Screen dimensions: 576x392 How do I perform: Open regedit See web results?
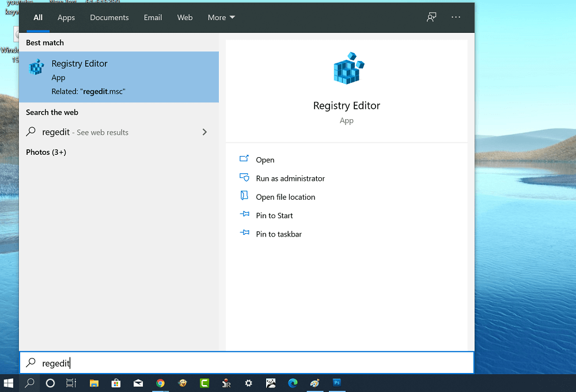tap(119, 132)
